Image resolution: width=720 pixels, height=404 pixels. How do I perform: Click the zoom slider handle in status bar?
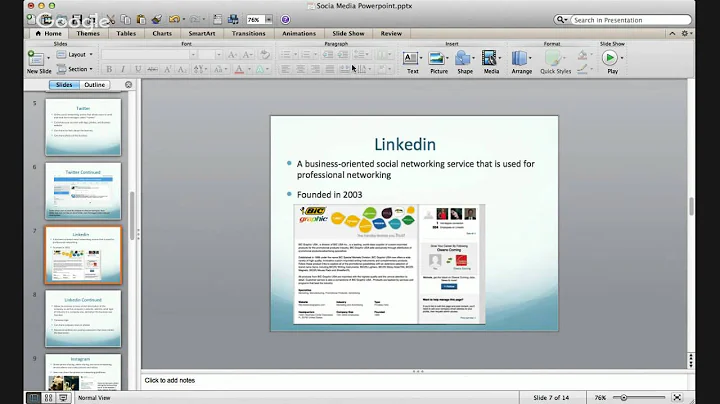click(x=624, y=398)
